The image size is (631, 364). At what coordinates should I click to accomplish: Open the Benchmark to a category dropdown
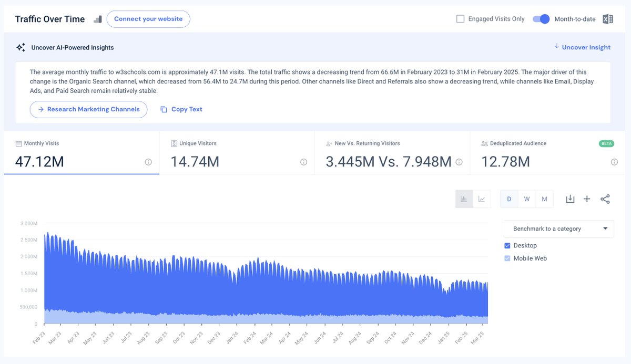559,228
